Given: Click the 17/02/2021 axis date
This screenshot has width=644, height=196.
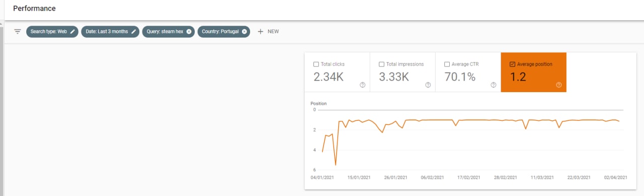Looking at the screenshot, I should tap(468, 177).
